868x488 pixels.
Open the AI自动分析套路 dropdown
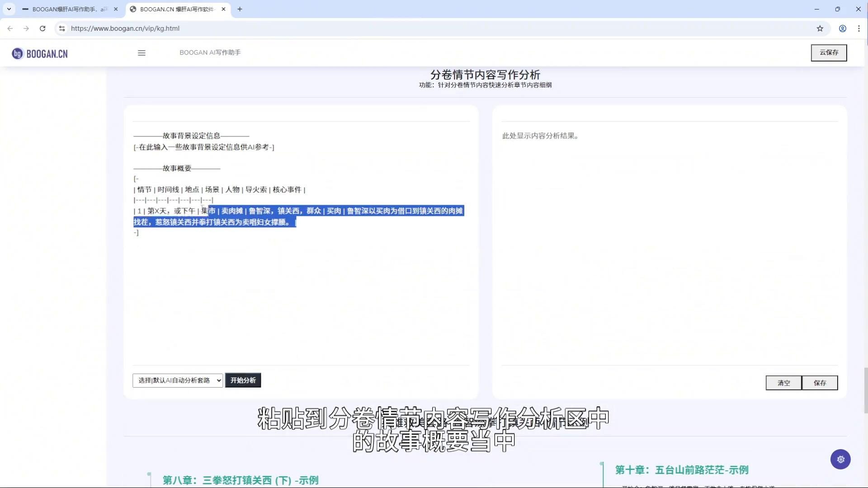point(177,380)
